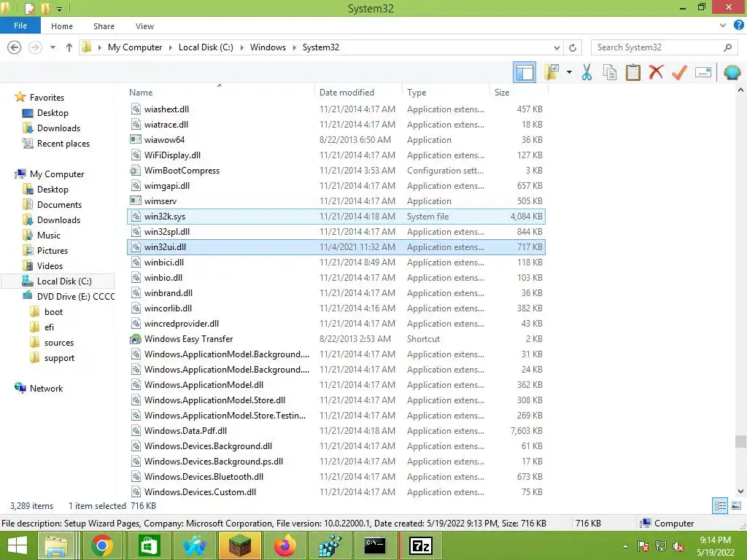Toggle the navigation pane toolbar button
This screenshot has width=747, height=560.
524,73
